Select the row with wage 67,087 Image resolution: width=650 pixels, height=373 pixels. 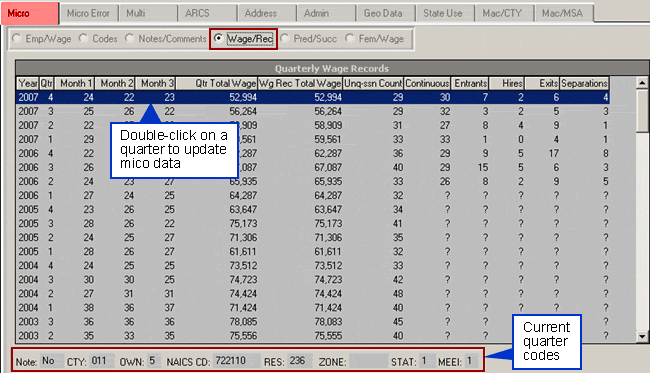313,167
